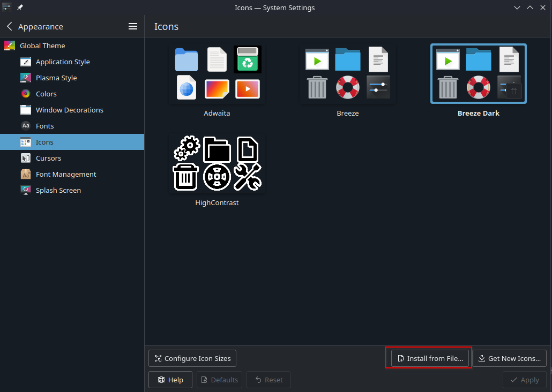Click the Breeze Dark theme label

click(x=479, y=114)
